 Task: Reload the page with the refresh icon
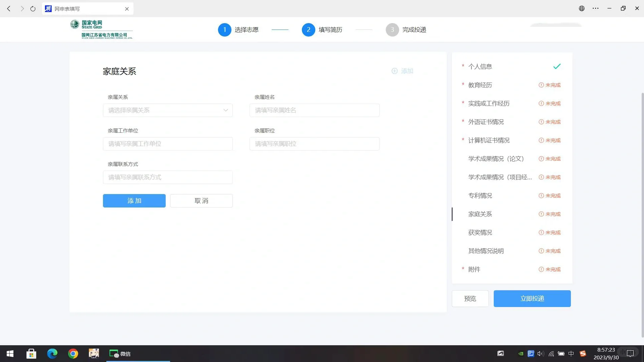coord(33,9)
